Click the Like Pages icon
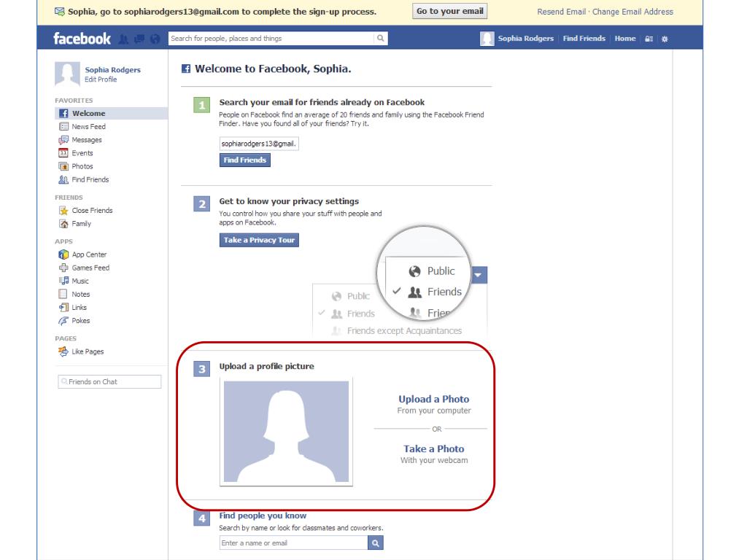The width and height of the screenshot is (747, 560). click(x=63, y=351)
